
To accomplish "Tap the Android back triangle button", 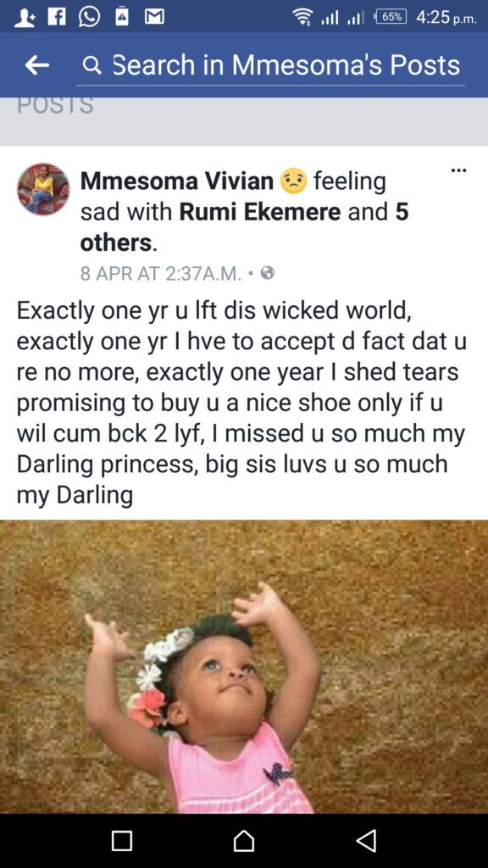I will 366,840.
